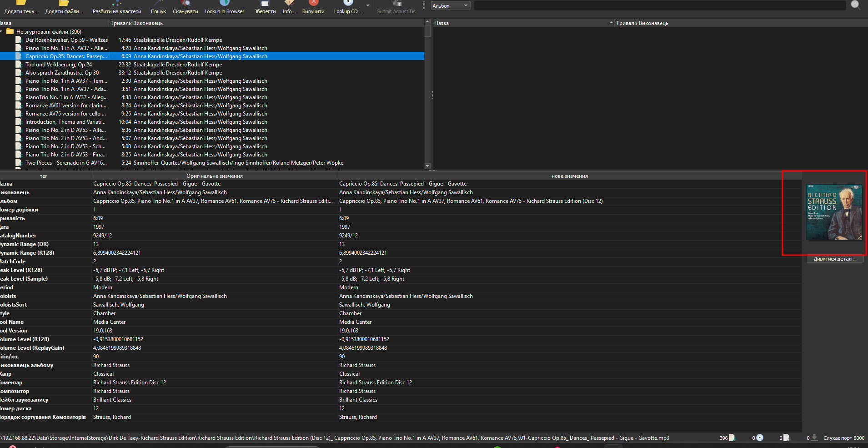Click into the search text field
Image resolution: width=868 pixels, height=448 pixels.
click(x=659, y=5)
